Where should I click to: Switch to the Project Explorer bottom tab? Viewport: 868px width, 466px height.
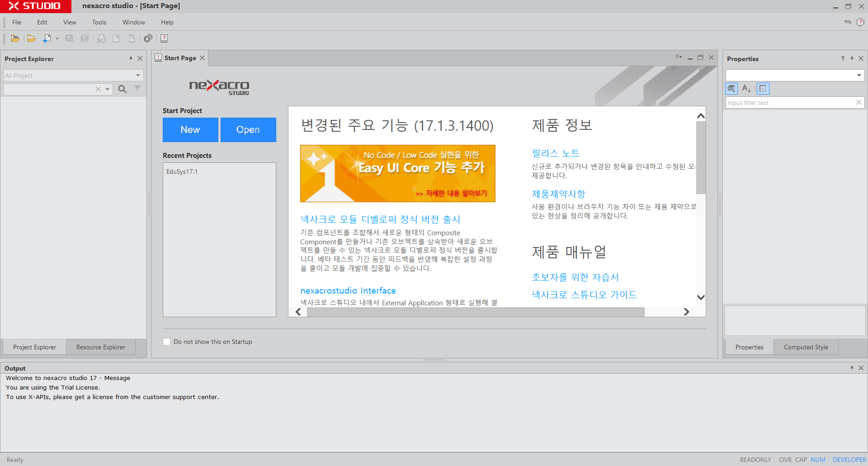[34, 347]
